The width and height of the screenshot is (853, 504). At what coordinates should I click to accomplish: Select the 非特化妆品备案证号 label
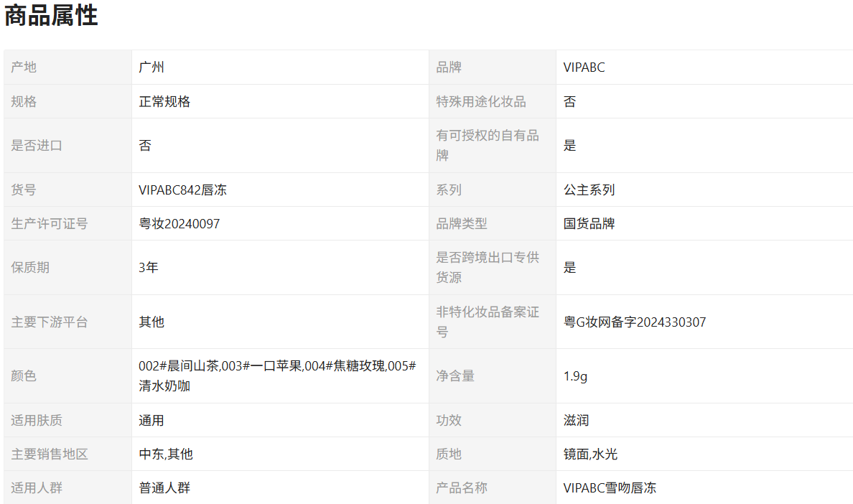(x=488, y=322)
